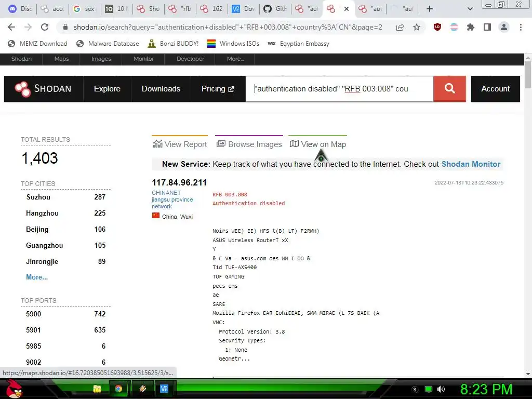Open the Angry Birds start button
532x399 pixels.
tap(14, 389)
